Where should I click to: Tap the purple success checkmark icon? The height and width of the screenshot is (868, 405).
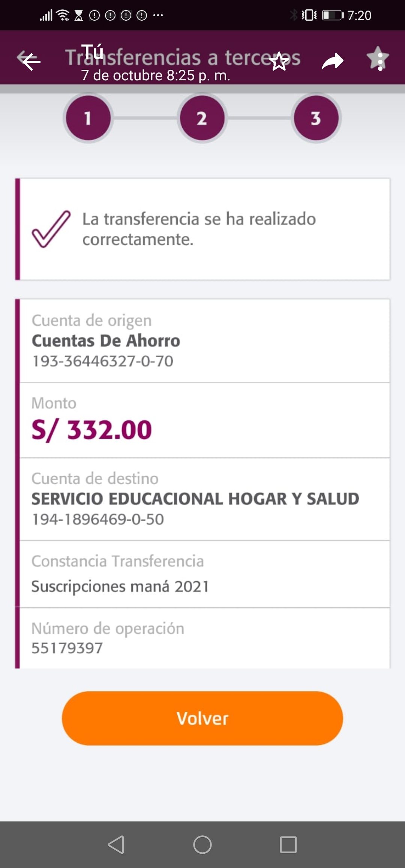[x=51, y=229]
